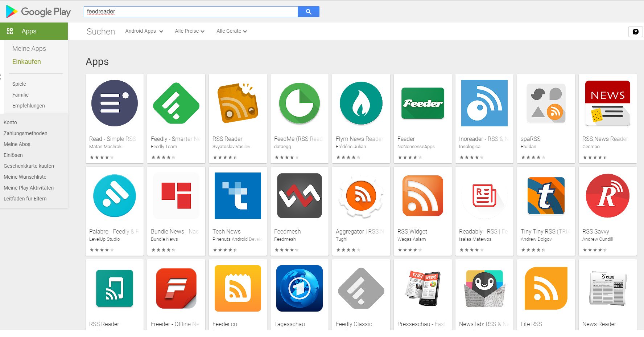Click the blue search magnifier button

[309, 12]
